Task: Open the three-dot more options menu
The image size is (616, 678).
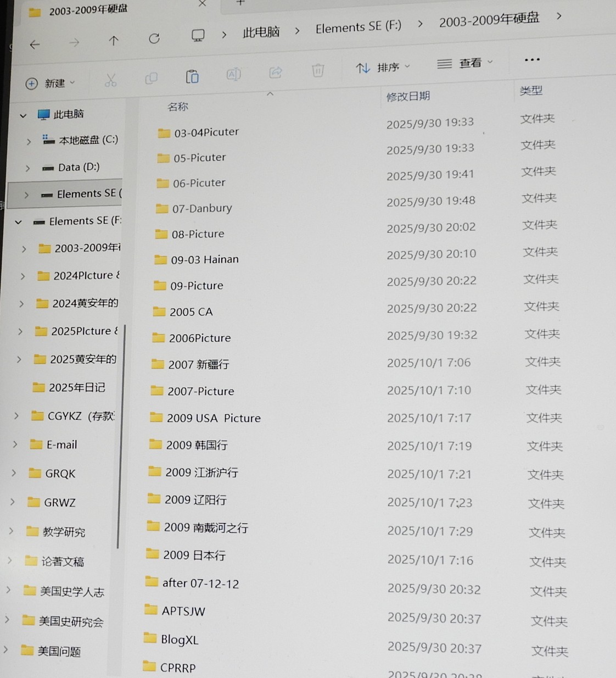Action: pyautogui.click(x=531, y=60)
